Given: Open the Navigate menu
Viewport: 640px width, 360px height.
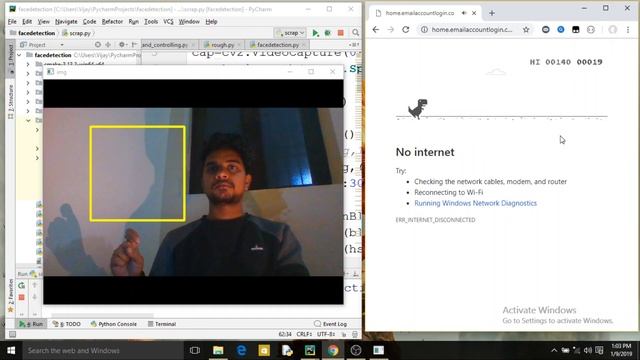Looking at the screenshot, I should click(66, 22).
